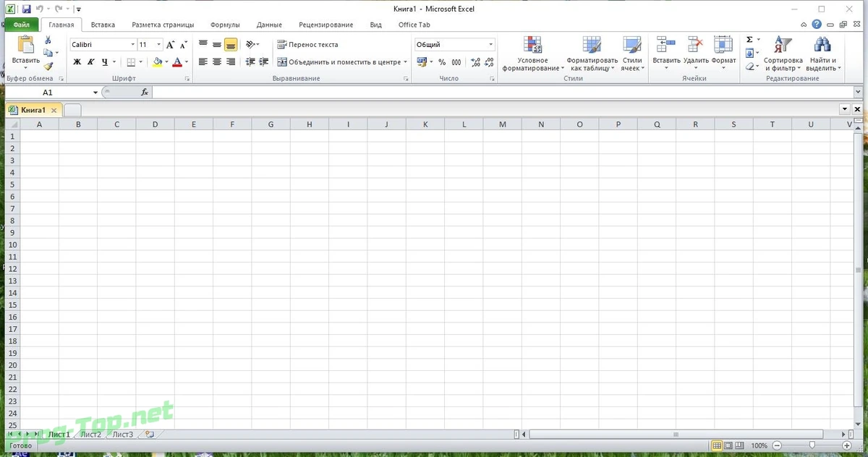Toggle center text alignment
This screenshot has width=868, height=457.
217,62
